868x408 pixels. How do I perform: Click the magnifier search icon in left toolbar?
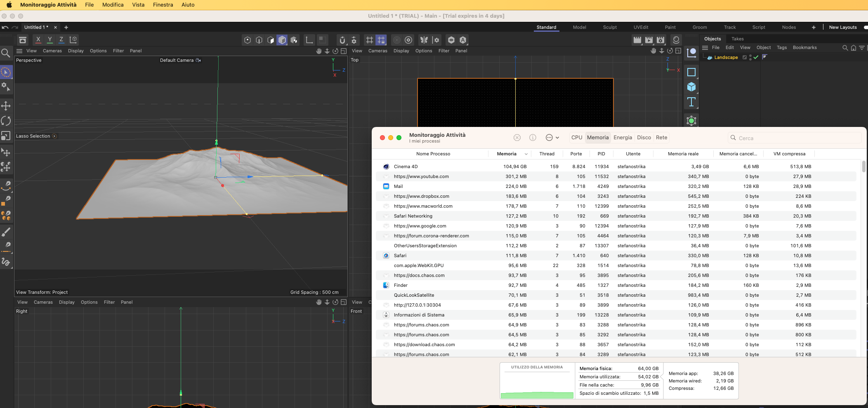[6, 53]
